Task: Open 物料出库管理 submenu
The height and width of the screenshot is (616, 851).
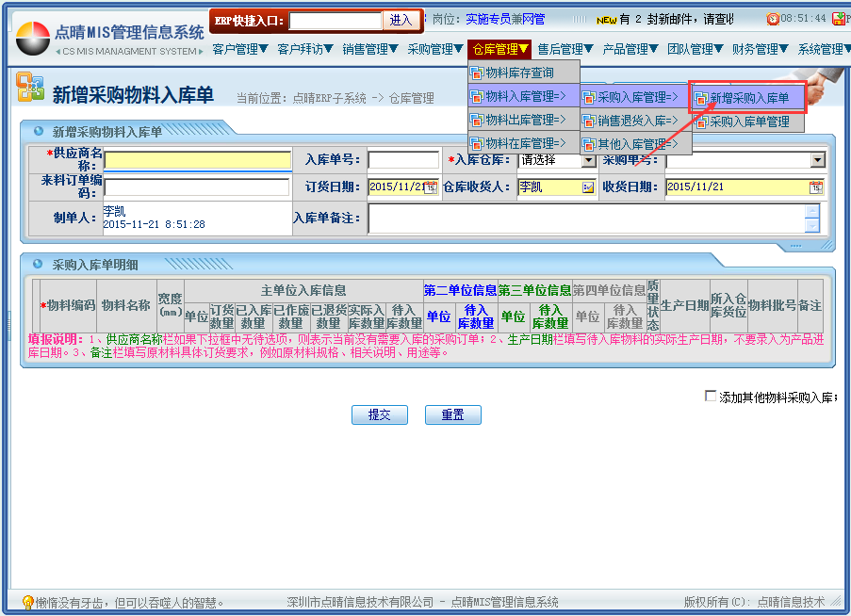Action: pyautogui.click(x=524, y=120)
